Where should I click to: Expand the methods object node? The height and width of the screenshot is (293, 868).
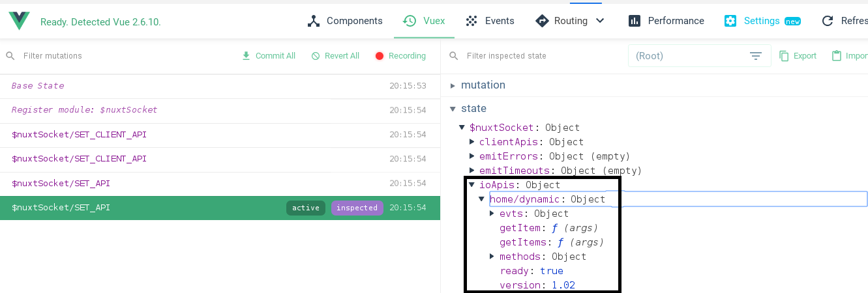tap(492, 257)
